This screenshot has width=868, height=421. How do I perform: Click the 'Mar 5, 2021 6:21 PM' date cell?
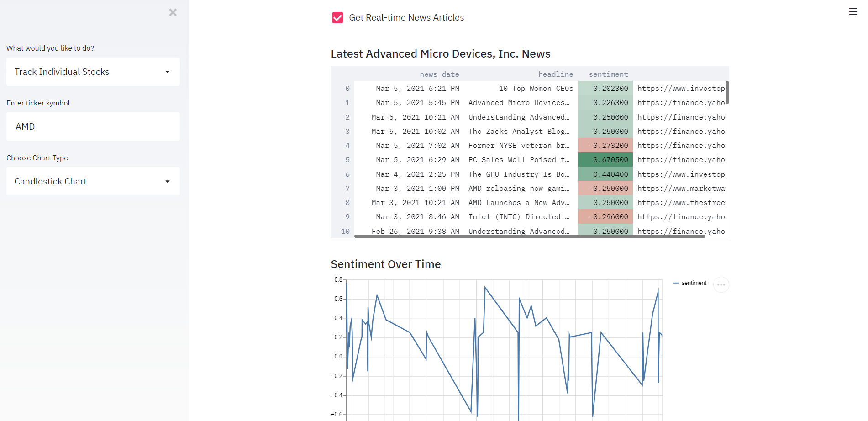(409, 89)
